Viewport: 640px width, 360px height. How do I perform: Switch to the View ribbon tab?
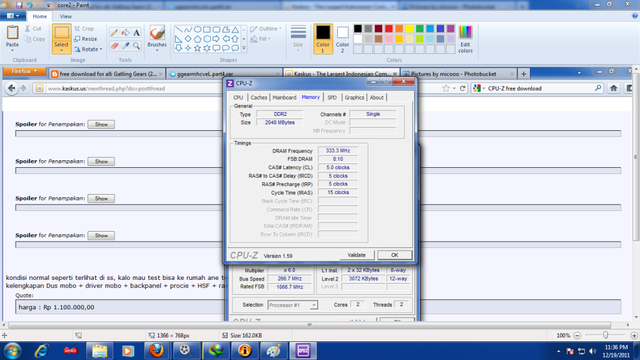pos(65,16)
